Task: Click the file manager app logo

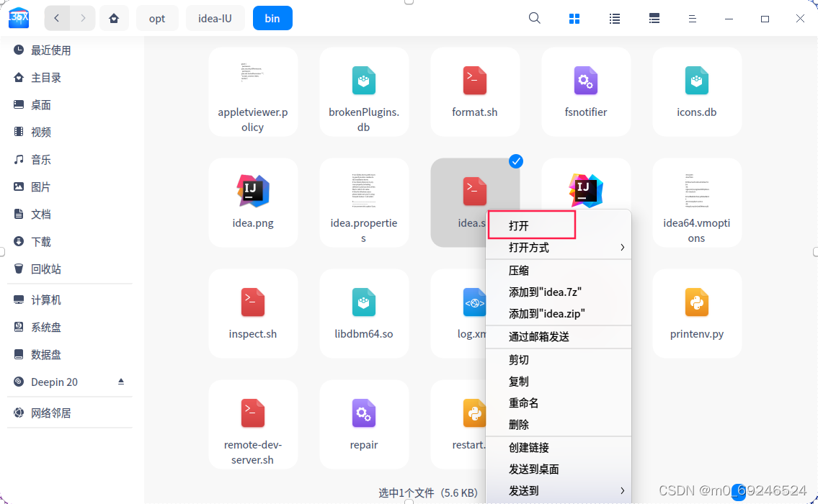Action: pyautogui.click(x=19, y=18)
